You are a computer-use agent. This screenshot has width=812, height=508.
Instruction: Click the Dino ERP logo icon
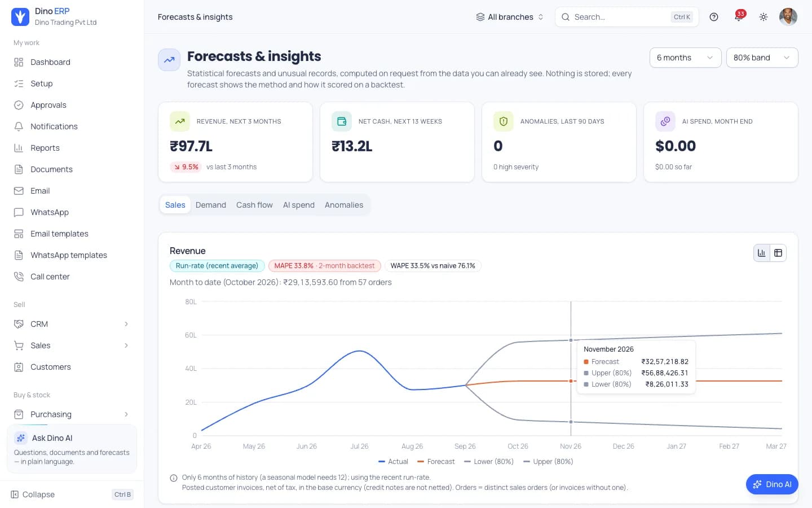point(20,17)
